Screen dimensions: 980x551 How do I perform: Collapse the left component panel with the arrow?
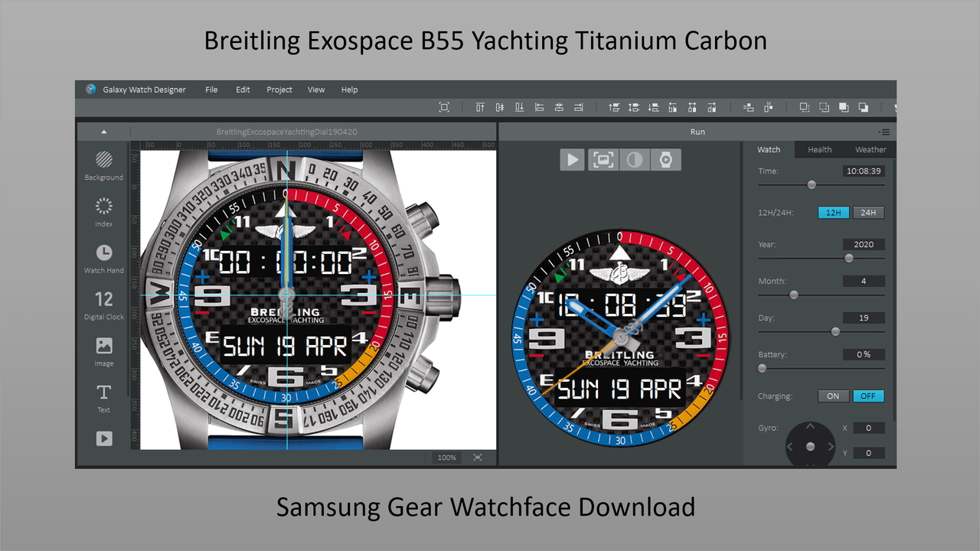tap(103, 131)
